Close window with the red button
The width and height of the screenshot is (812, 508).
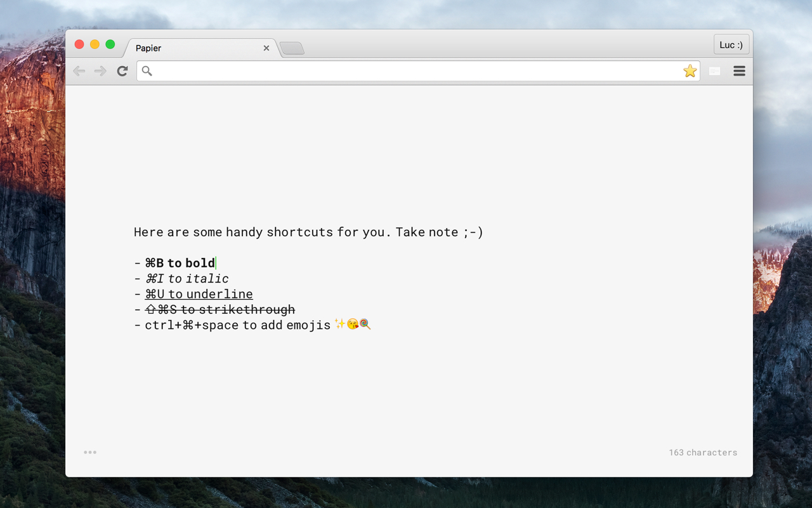pyautogui.click(x=79, y=44)
